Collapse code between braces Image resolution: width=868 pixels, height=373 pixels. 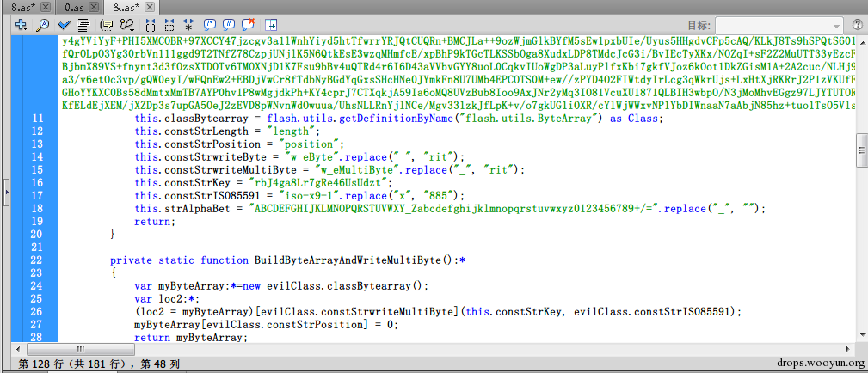151,24
